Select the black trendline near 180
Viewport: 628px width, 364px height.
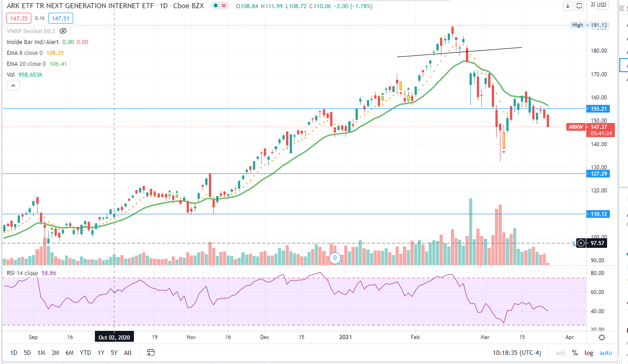(460, 52)
